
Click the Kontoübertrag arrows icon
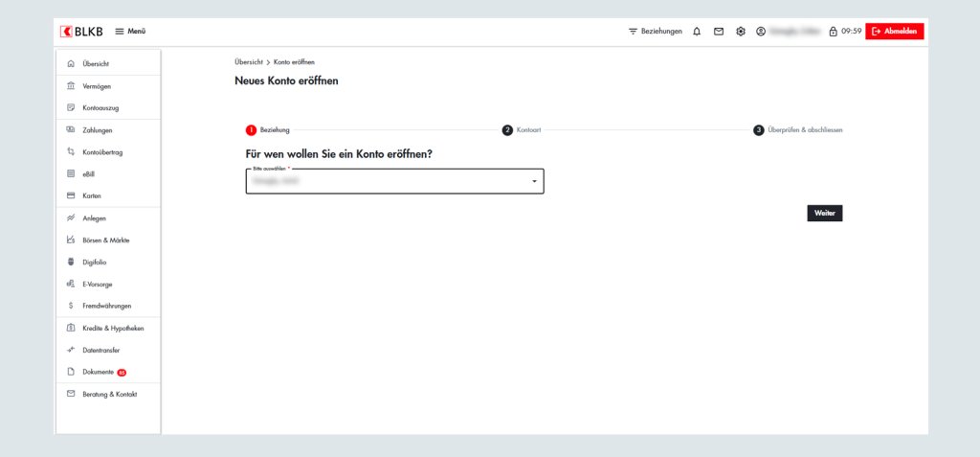point(71,152)
